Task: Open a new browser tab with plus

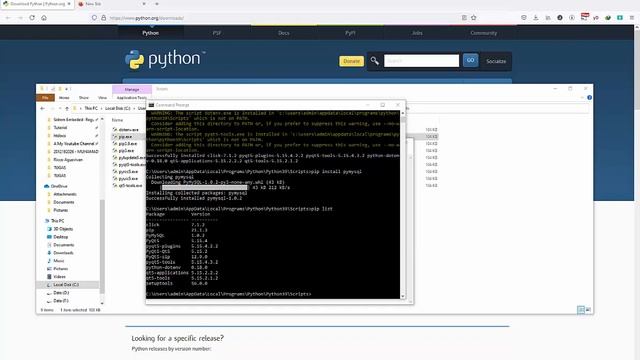Action: [x=157, y=4]
